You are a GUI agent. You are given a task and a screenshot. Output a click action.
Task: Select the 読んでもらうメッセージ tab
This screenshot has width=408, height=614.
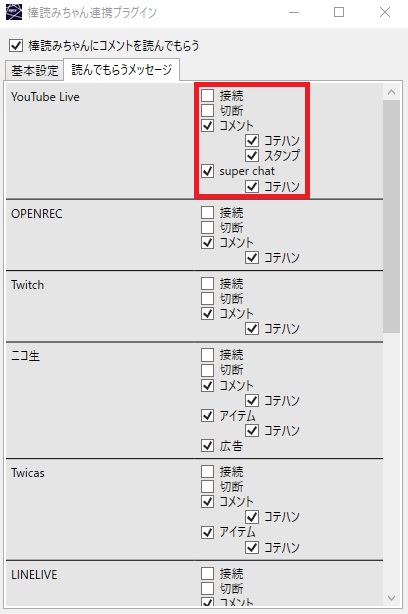[x=121, y=70]
